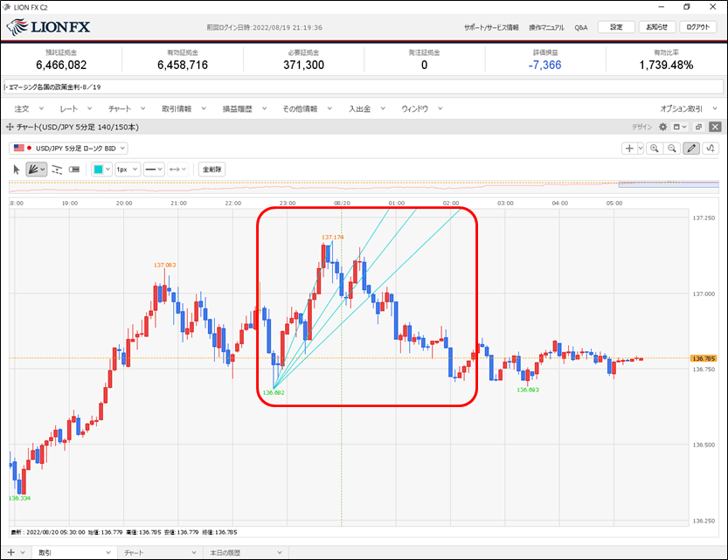Open drawing tool type dropdown arrow
The width and height of the screenshot is (728, 560).
click(x=43, y=169)
